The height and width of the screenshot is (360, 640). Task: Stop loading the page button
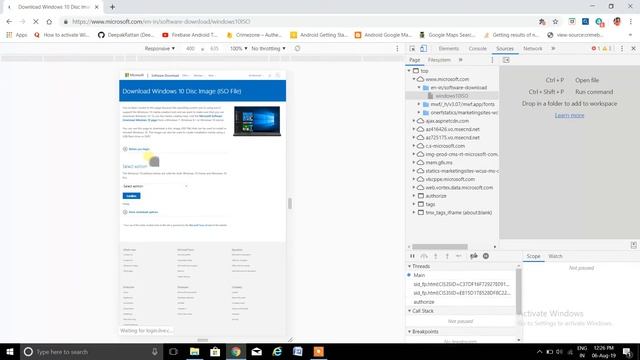click(x=36, y=22)
